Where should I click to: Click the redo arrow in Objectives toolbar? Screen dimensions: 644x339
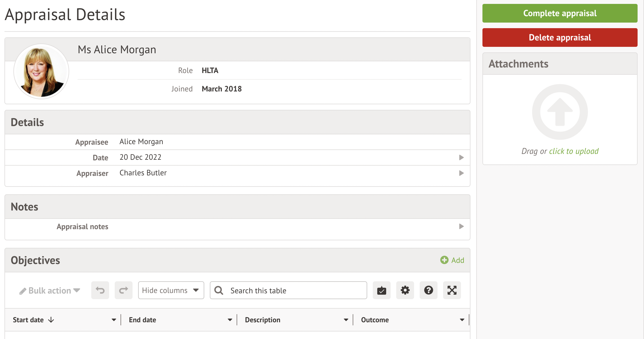[123, 290]
